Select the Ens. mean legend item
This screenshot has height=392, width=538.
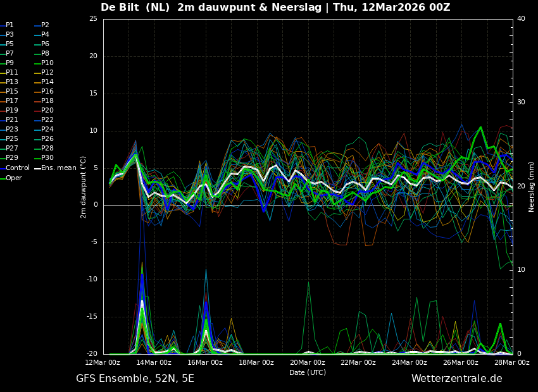pos(58,168)
